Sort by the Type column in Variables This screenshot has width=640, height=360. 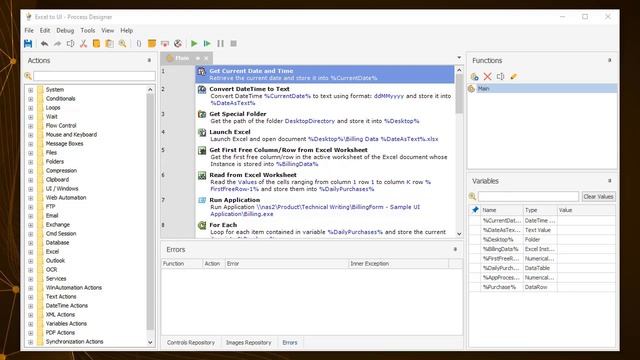point(540,210)
